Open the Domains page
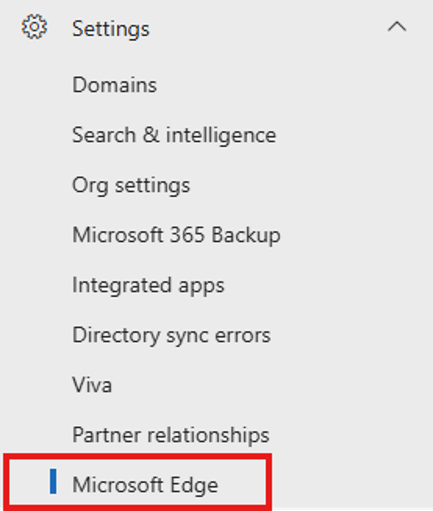The image size is (433, 511). (x=115, y=85)
